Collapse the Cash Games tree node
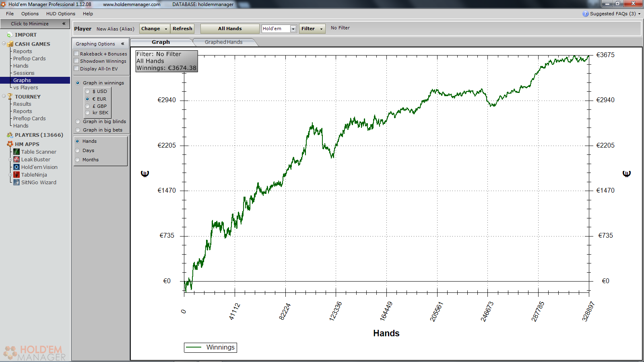This screenshot has height=362, width=644. (4, 43)
